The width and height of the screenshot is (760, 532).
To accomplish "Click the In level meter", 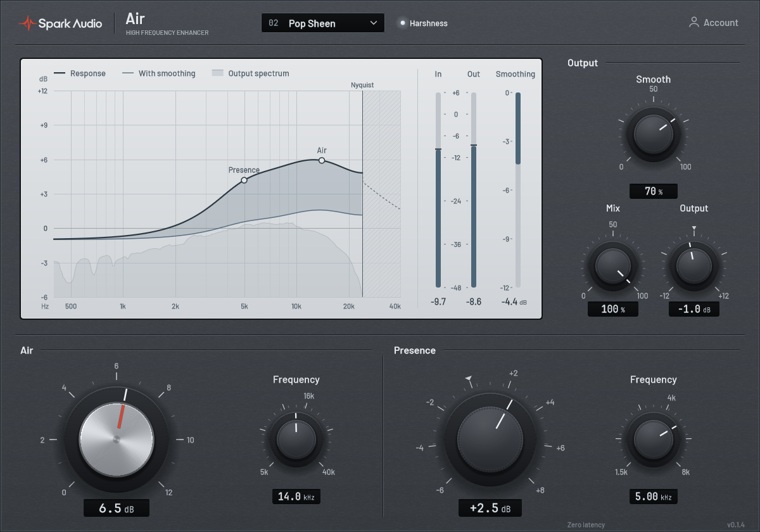I will (438, 190).
